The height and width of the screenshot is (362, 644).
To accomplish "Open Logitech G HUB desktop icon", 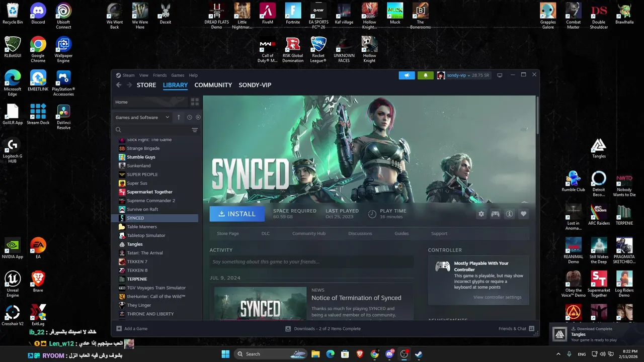I will 13,151.
